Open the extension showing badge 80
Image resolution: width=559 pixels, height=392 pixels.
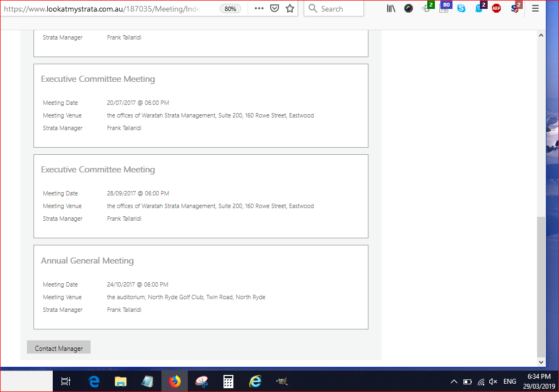click(x=445, y=7)
